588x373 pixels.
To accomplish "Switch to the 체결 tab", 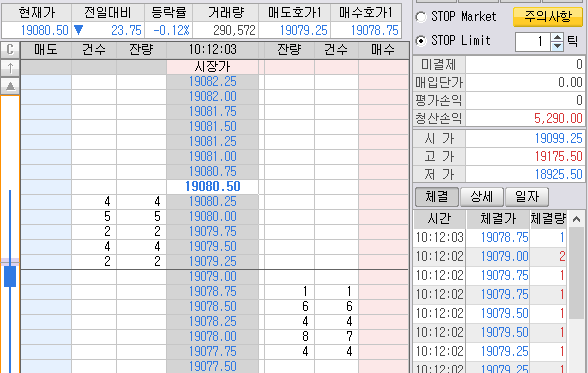I will (437, 197).
